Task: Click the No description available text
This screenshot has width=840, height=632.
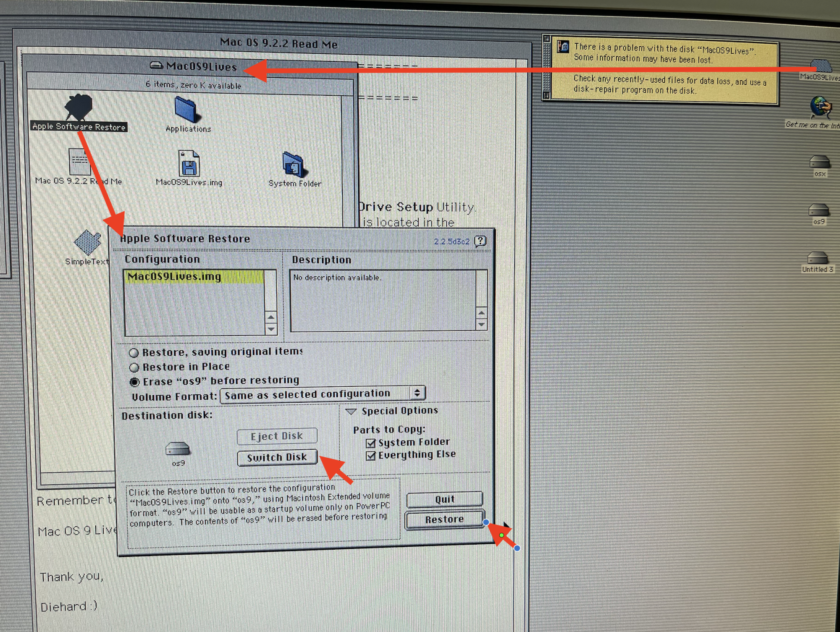Action: click(x=337, y=278)
